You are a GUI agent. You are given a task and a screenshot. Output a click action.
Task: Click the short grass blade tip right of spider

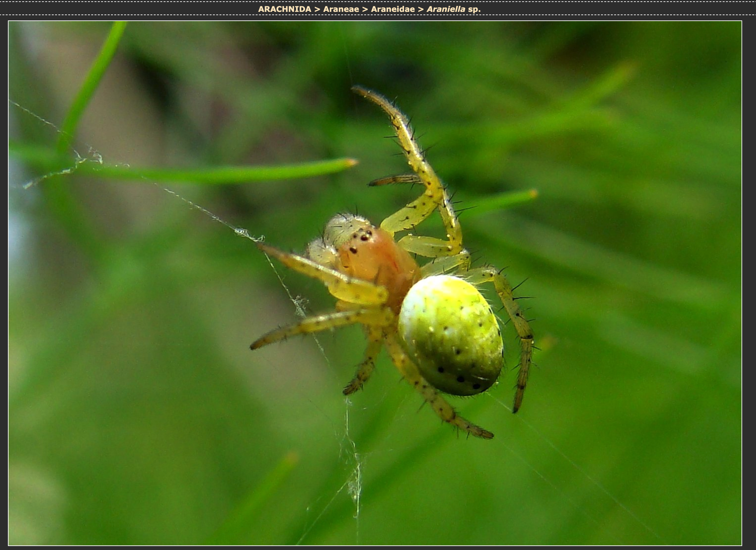(533, 193)
